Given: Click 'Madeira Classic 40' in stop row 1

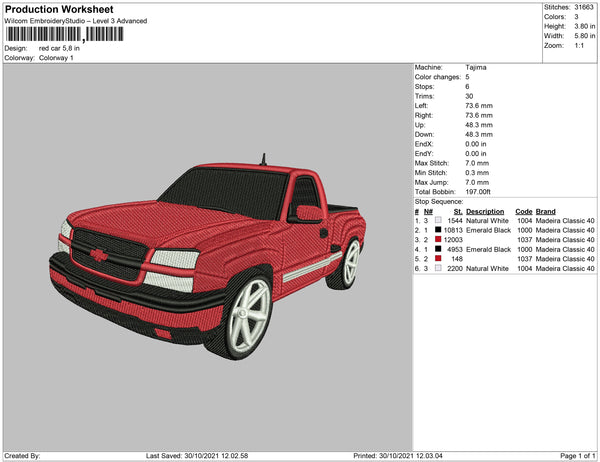Looking at the screenshot, I should click(565, 220).
